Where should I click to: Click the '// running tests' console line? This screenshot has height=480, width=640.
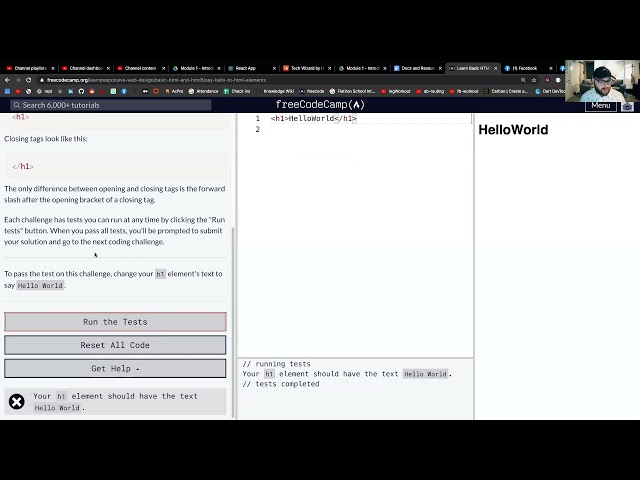click(276, 364)
